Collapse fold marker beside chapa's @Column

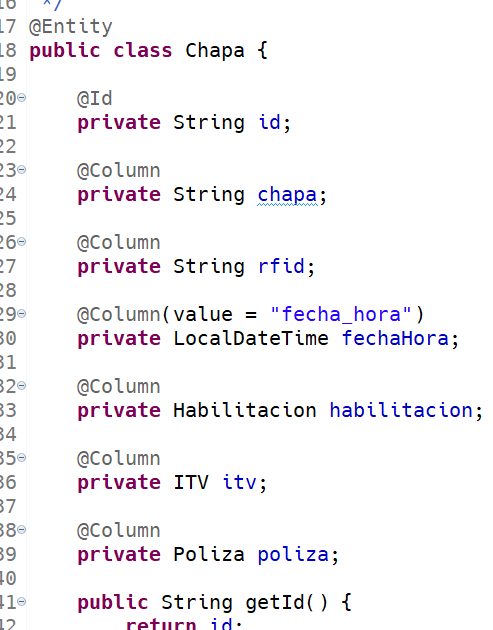22,170
